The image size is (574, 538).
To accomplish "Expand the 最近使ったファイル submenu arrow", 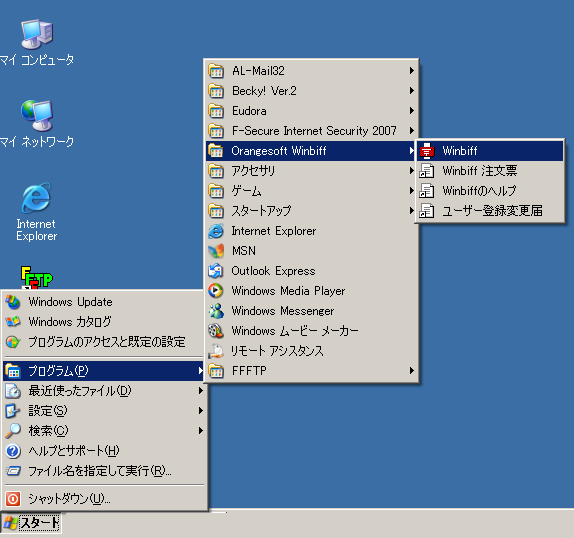I will (201, 391).
